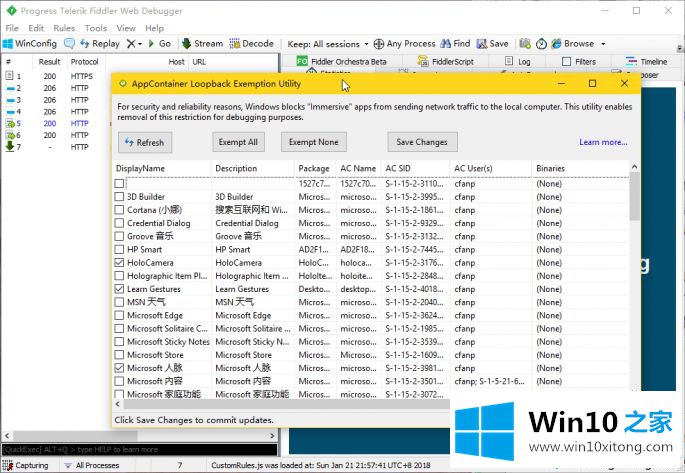The height and width of the screenshot is (473, 685).
Task: Open Find sessions dialog
Action: 455,44
